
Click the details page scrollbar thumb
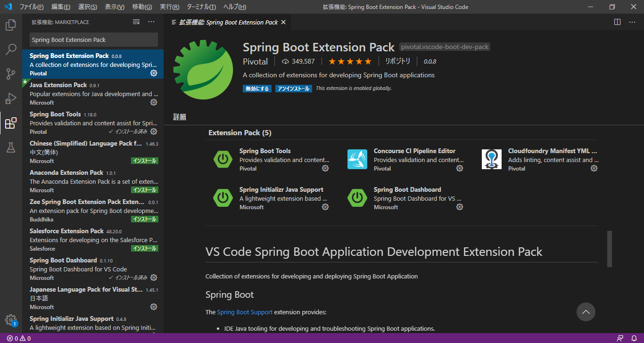click(x=610, y=249)
